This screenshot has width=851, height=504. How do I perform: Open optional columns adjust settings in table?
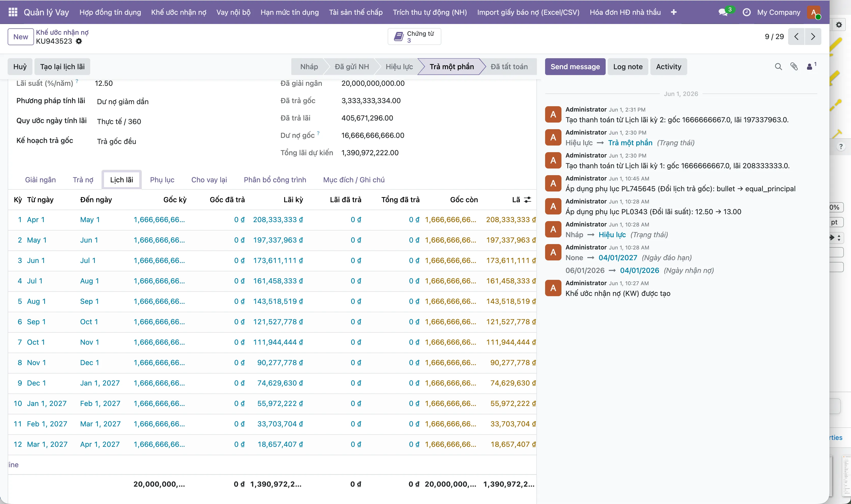pyautogui.click(x=527, y=200)
